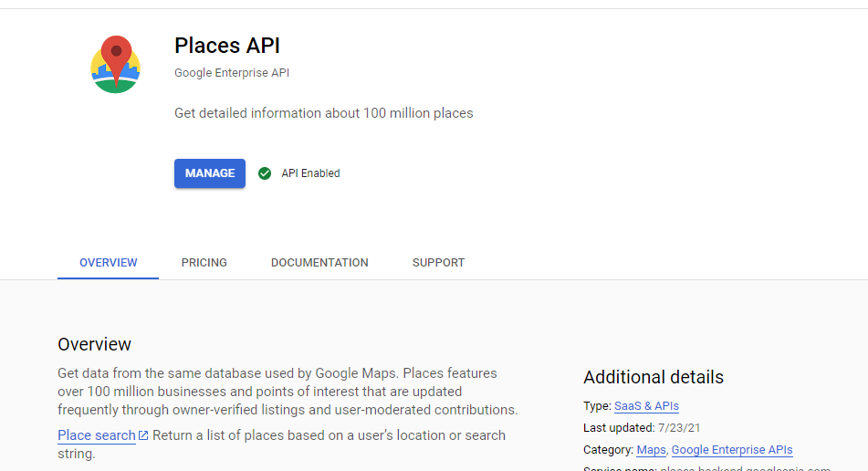The width and height of the screenshot is (868, 471).
Task: Open the DOCUMENTATION tab
Action: [319, 263]
